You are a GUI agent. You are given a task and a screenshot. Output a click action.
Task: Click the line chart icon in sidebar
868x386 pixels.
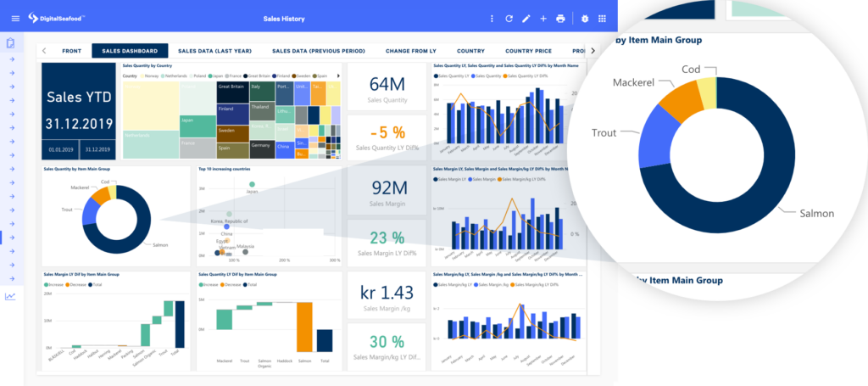(x=10, y=297)
